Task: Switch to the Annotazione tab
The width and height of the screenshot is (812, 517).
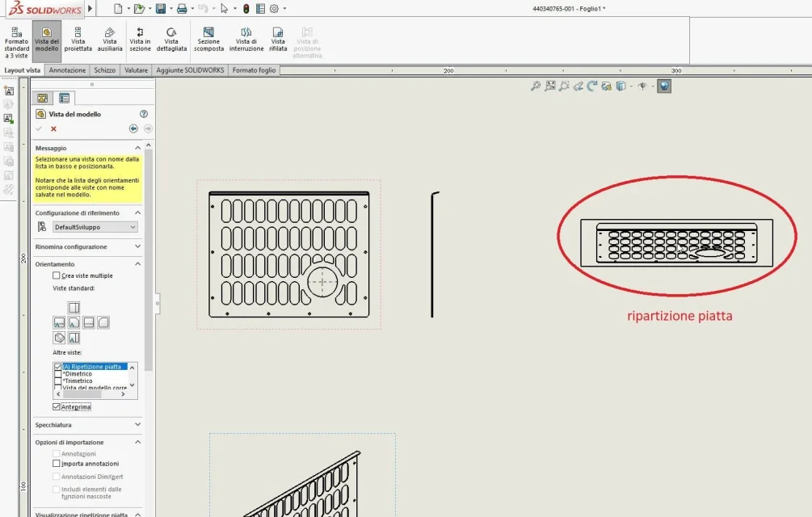Action: click(67, 69)
